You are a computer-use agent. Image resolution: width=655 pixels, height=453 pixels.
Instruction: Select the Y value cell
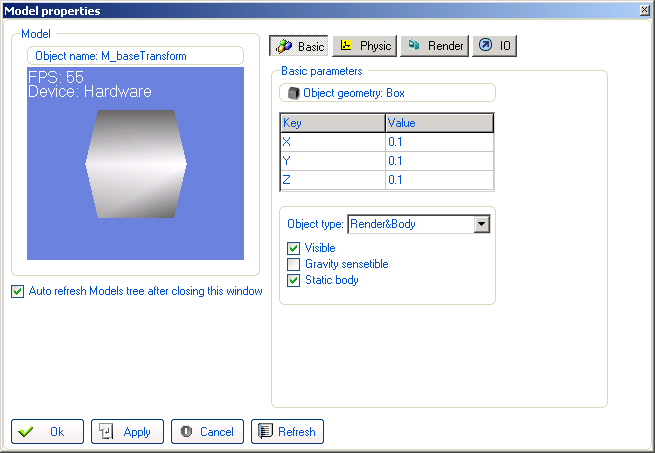click(x=439, y=161)
